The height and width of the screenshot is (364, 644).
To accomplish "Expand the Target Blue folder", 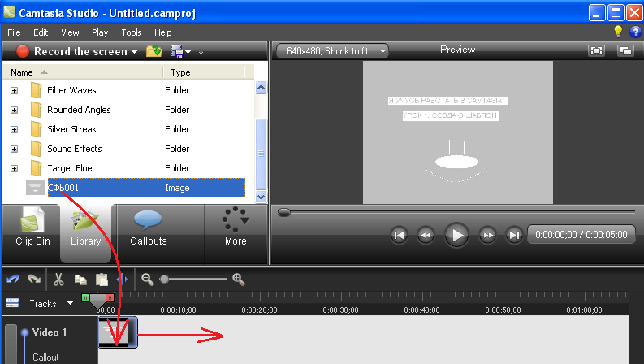I will tap(15, 168).
